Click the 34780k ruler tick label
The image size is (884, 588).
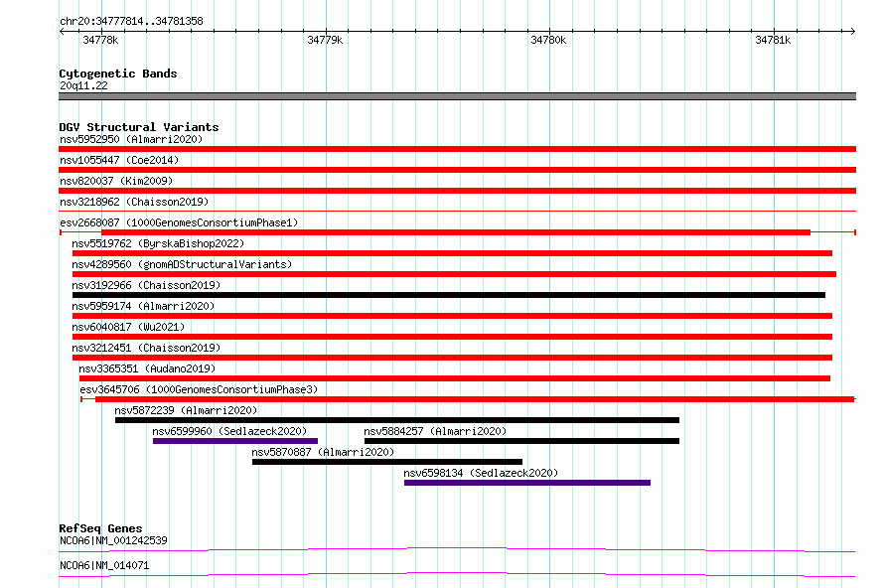[x=548, y=40]
